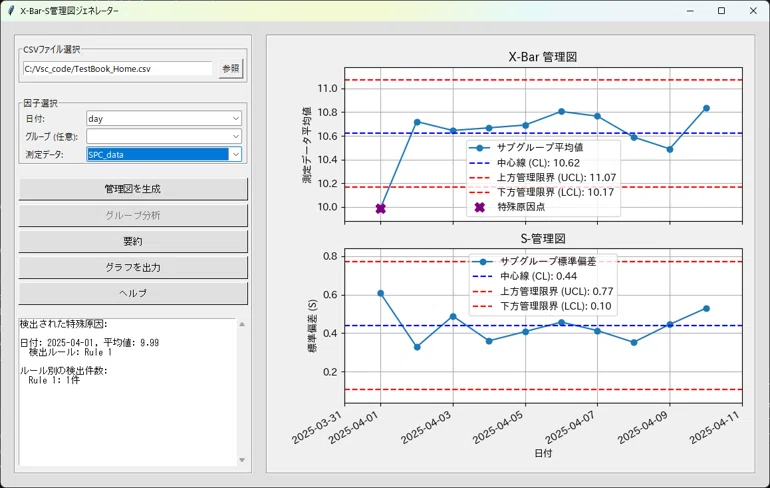The width and height of the screenshot is (770, 488).
Task: Click the 2025-04-05 x-axis date label
Action: [500, 427]
